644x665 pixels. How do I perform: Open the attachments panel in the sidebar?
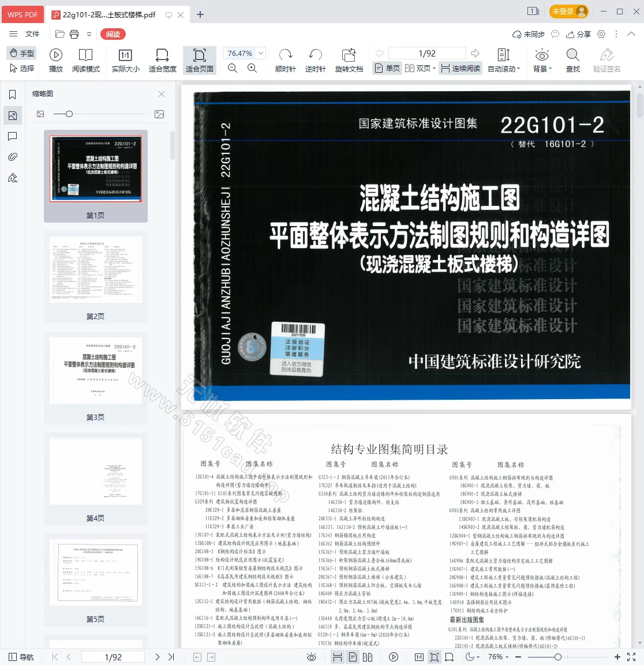point(13,156)
